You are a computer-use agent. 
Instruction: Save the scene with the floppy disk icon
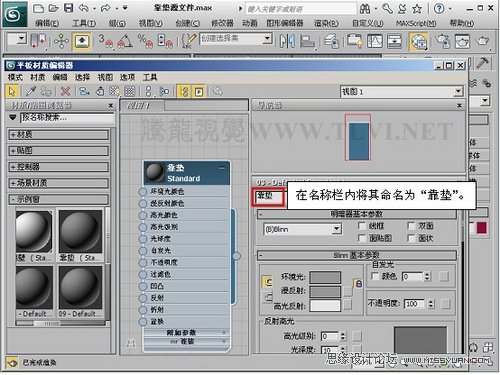coord(68,8)
